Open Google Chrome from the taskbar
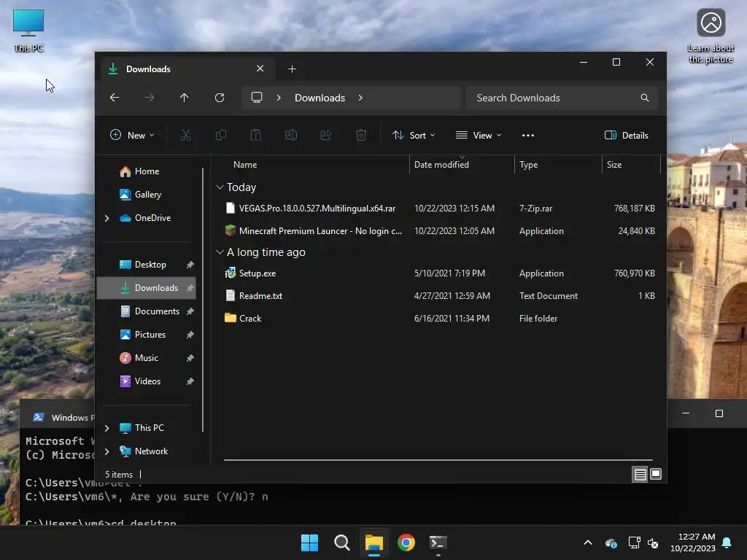Viewport: 747px width, 560px height. pos(406,542)
